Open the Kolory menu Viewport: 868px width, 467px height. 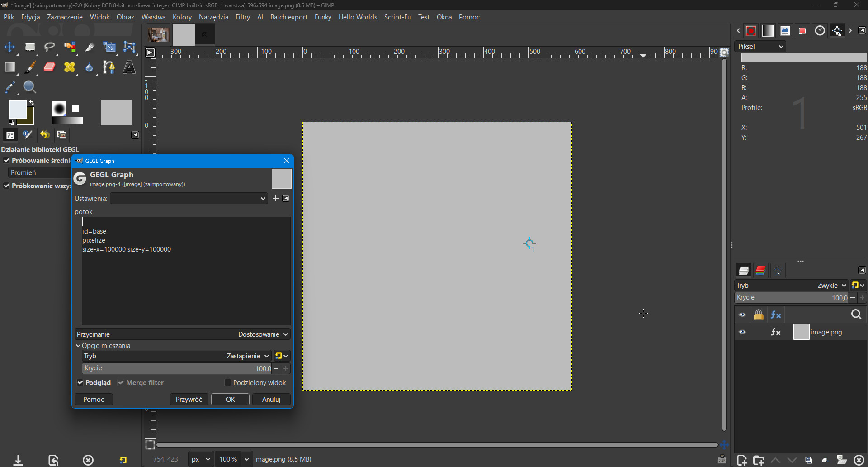click(182, 17)
